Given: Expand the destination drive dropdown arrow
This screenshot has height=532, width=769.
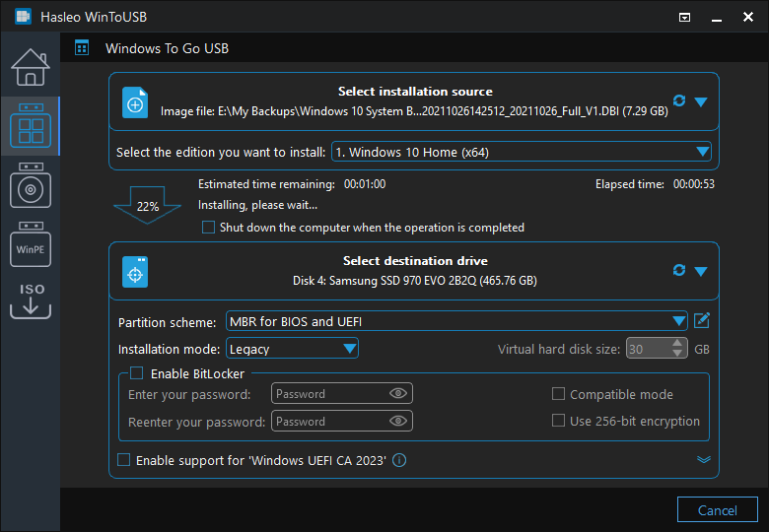Looking at the screenshot, I should point(701,271).
